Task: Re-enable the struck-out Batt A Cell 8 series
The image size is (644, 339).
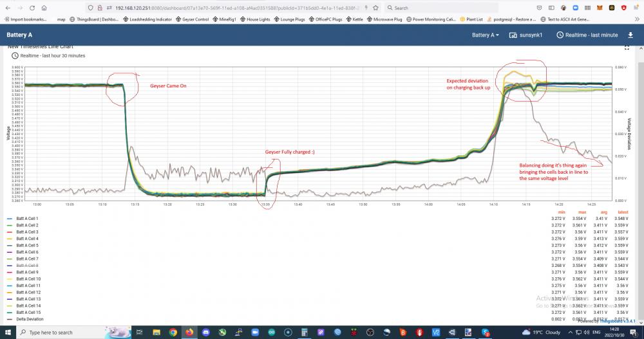Action: click(27, 266)
